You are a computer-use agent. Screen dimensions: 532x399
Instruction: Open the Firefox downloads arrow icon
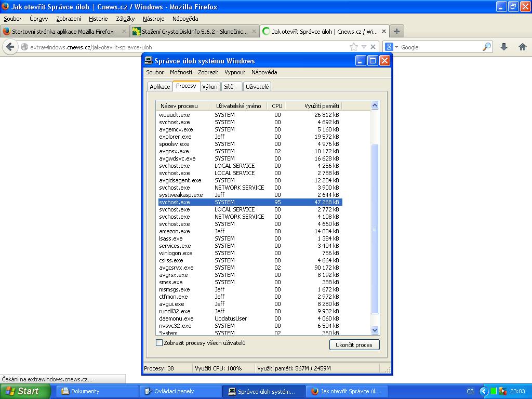(x=503, y=47)
